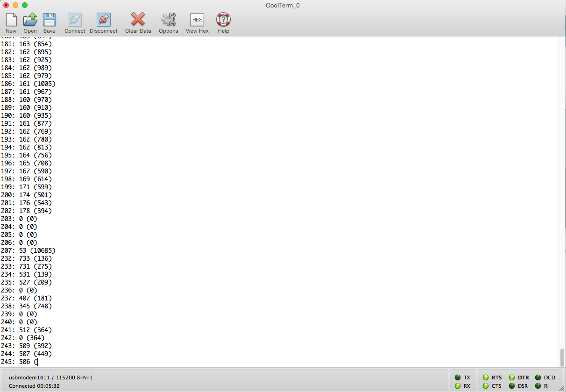Click the RI status indicator

538,386
